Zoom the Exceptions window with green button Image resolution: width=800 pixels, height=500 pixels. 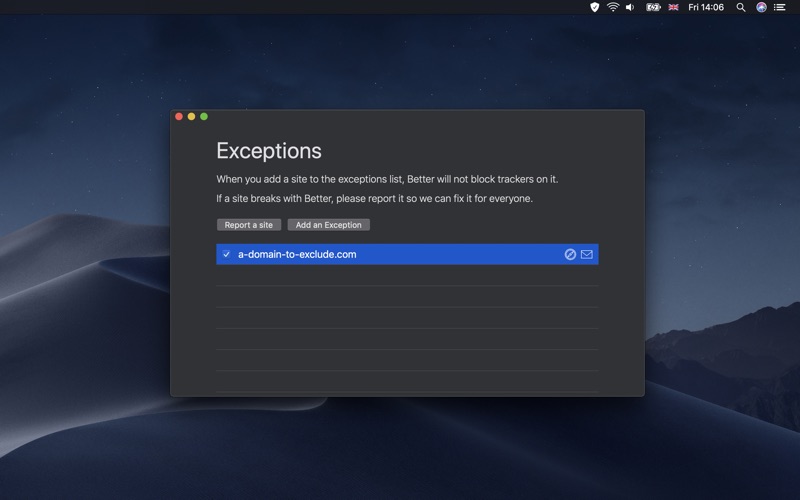pos(204,116)
